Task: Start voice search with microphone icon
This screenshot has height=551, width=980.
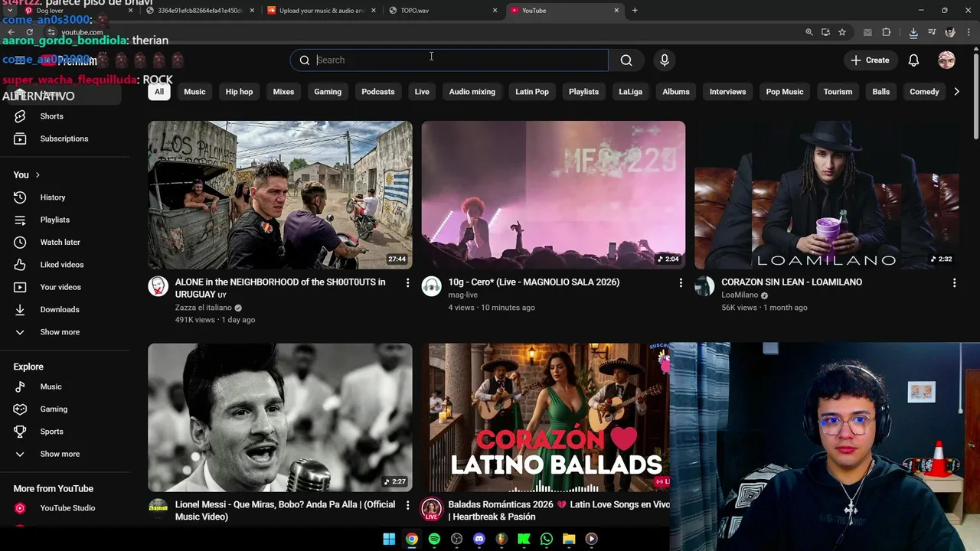Action: (x=664, y=60)
